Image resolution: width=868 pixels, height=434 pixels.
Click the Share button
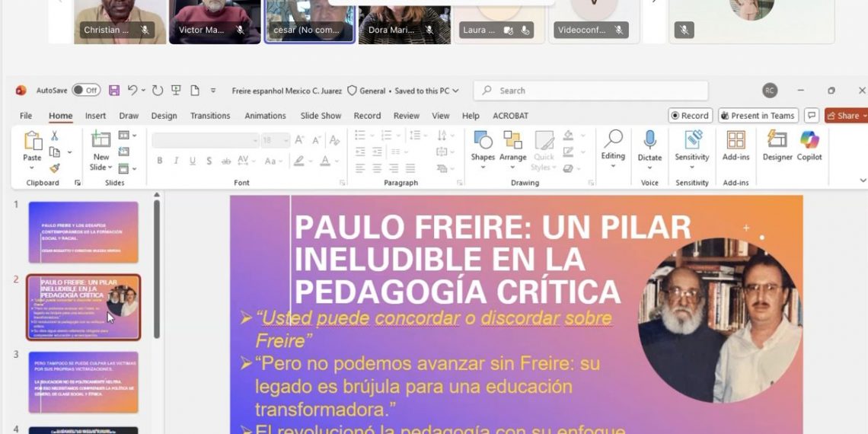[844, 116]
